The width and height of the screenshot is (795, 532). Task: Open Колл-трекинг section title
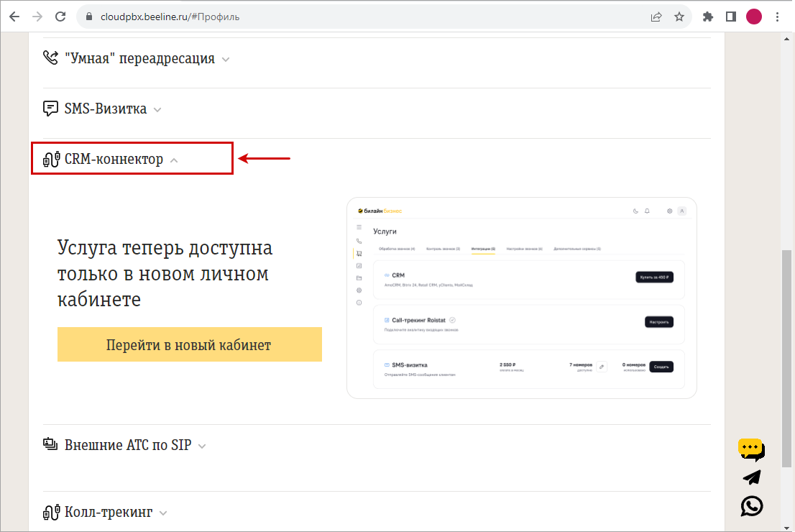109,512
